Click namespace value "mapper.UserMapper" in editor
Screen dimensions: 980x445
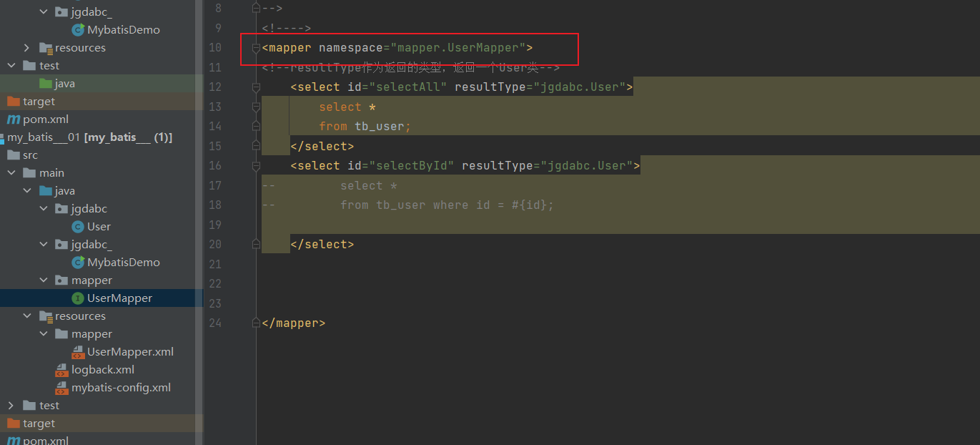pyautogui.click(x=457, y=48)
